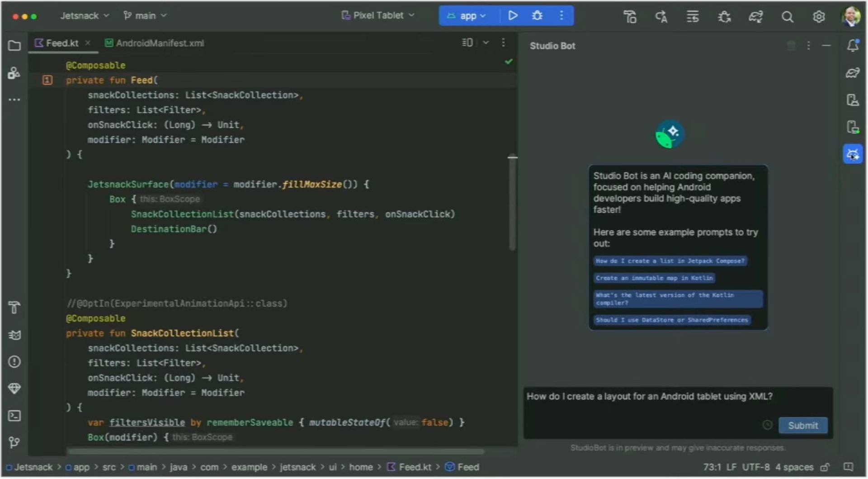Click the history clock icon near Submit
The height and width of the screenshot is (479, 868).
click(767, 425)
